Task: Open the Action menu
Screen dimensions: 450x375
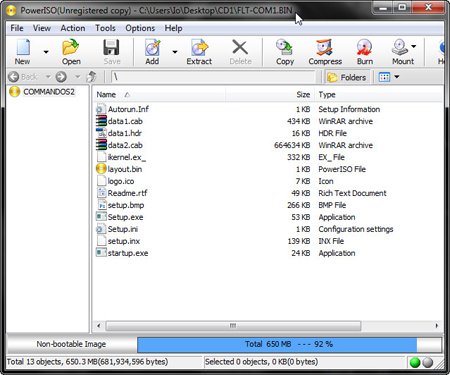Action: point(73,28)
